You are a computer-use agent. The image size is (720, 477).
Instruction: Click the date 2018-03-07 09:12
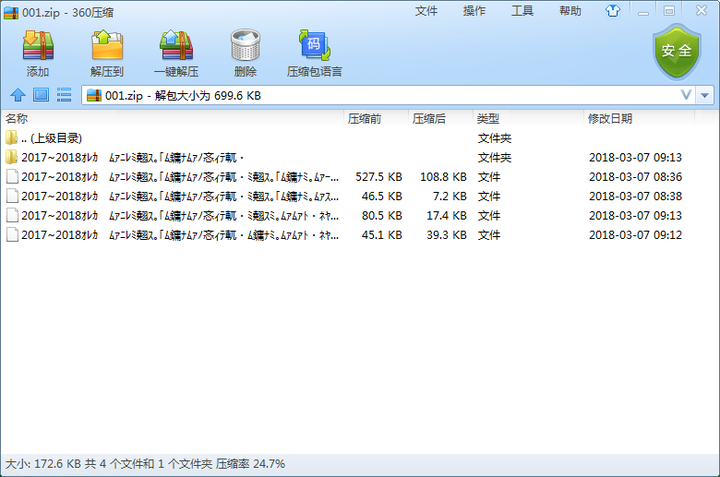tap(636, 235)
